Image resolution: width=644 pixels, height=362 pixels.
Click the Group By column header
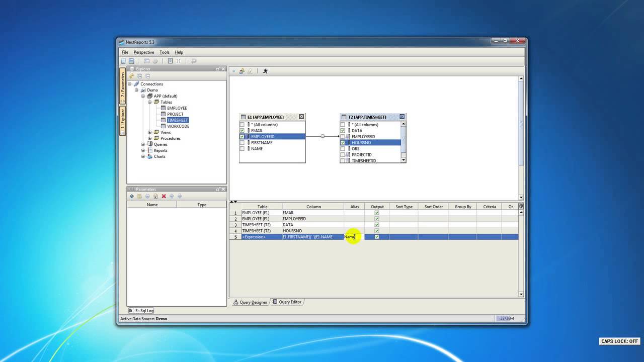click(x=463, y=207)
